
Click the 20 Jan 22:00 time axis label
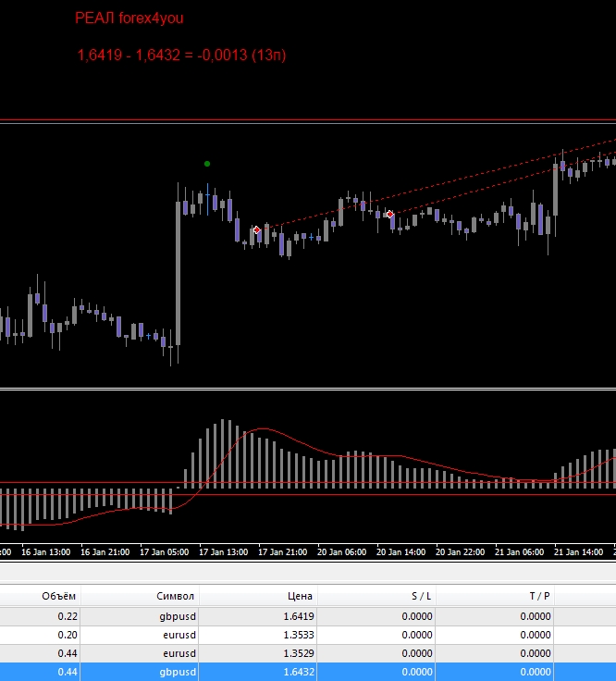(461, 552)
